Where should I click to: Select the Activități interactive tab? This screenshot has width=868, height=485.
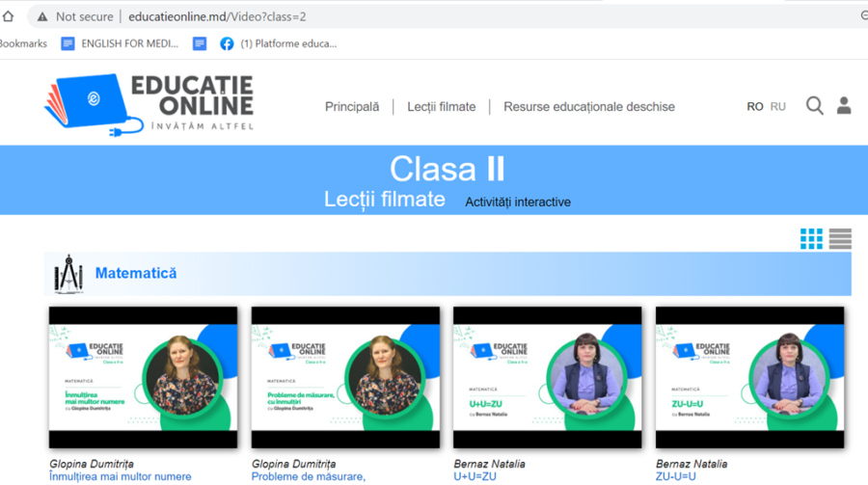[518, 202]
